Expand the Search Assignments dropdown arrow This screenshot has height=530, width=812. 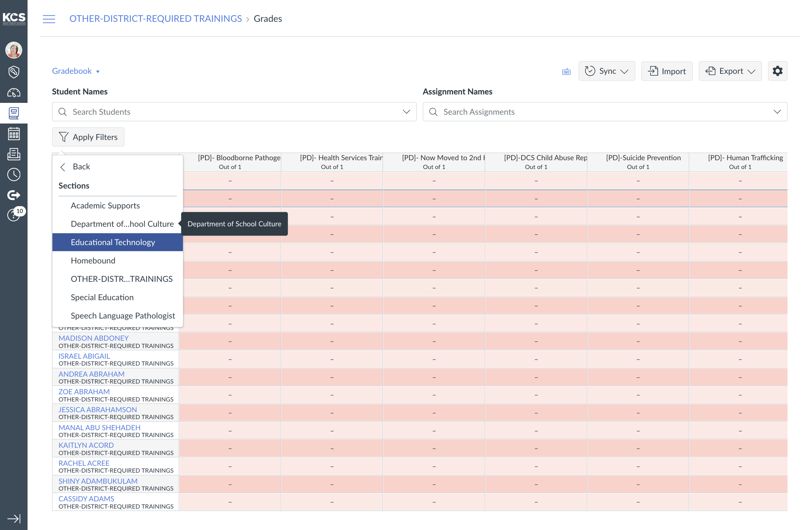pos(777,112)
